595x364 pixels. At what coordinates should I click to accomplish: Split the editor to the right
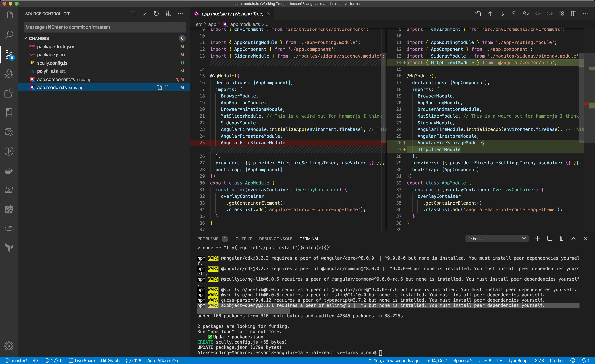click(x=573, y=14)
